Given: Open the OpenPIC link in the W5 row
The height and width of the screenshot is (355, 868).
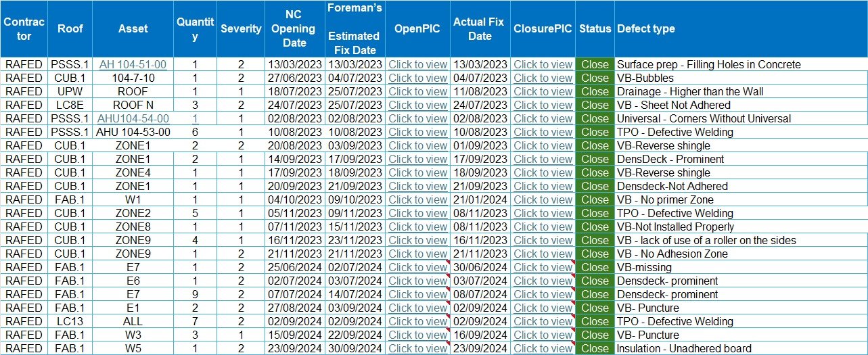Looking at the screenshot, I should [x=417, y=349].
